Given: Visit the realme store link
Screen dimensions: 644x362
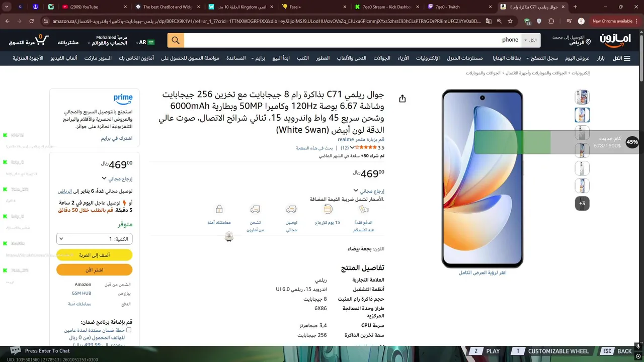Looking at the screenshot, I should pyautogui.click(x=361, y=139).
